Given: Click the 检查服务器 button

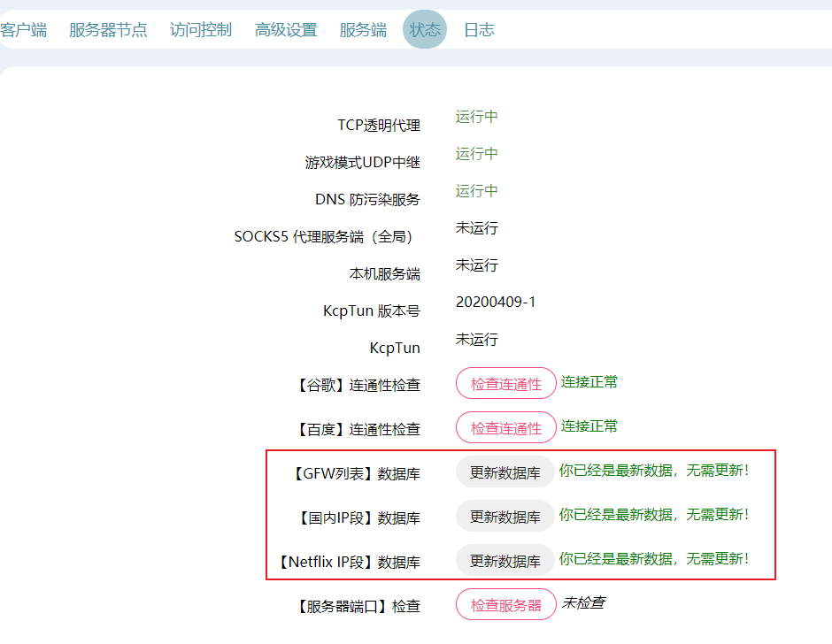Looking at the screenshot, I should [x=505, y=605].
